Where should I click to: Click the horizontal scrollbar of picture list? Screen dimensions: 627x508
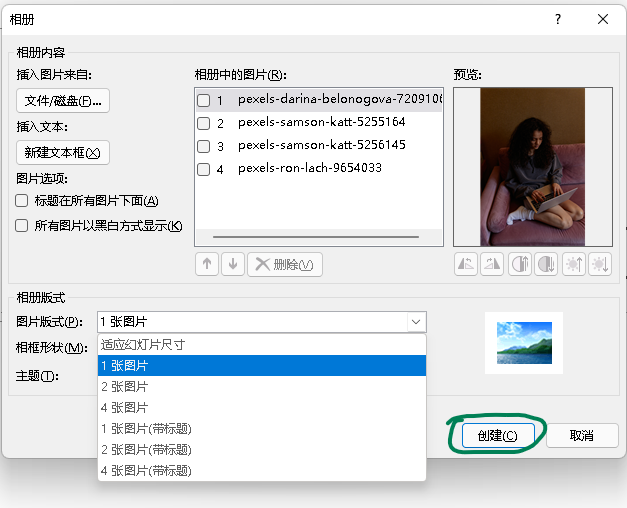316,237
